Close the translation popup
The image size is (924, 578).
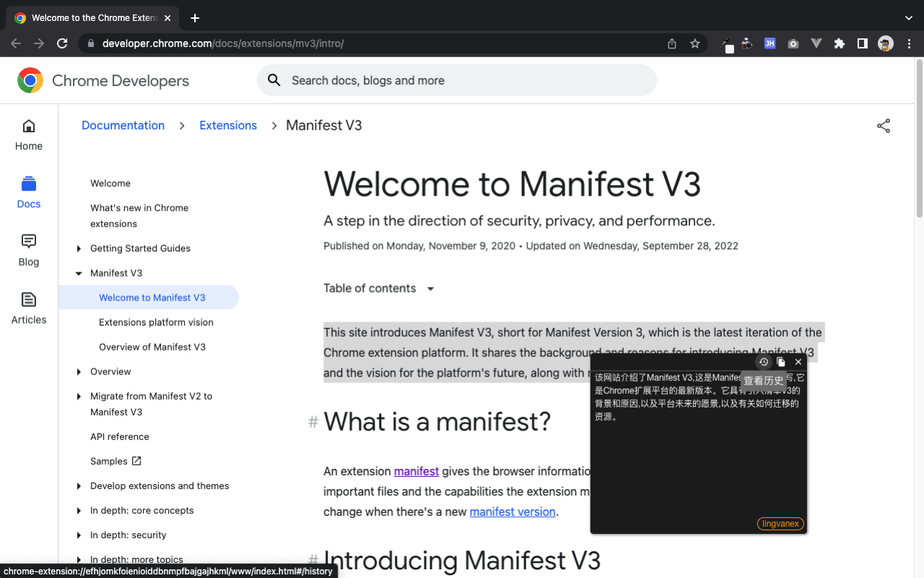tap(798, 362)
